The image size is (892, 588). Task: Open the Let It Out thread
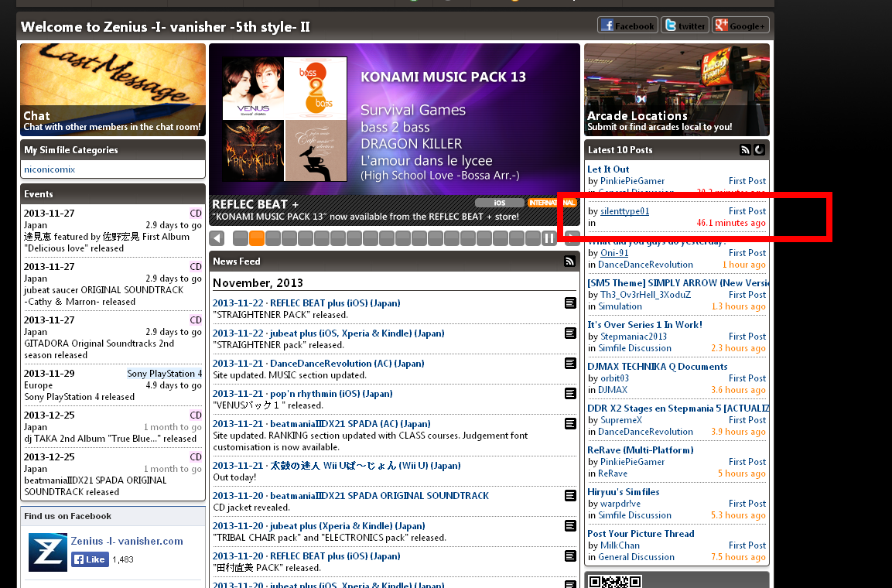tap(608, 169)
